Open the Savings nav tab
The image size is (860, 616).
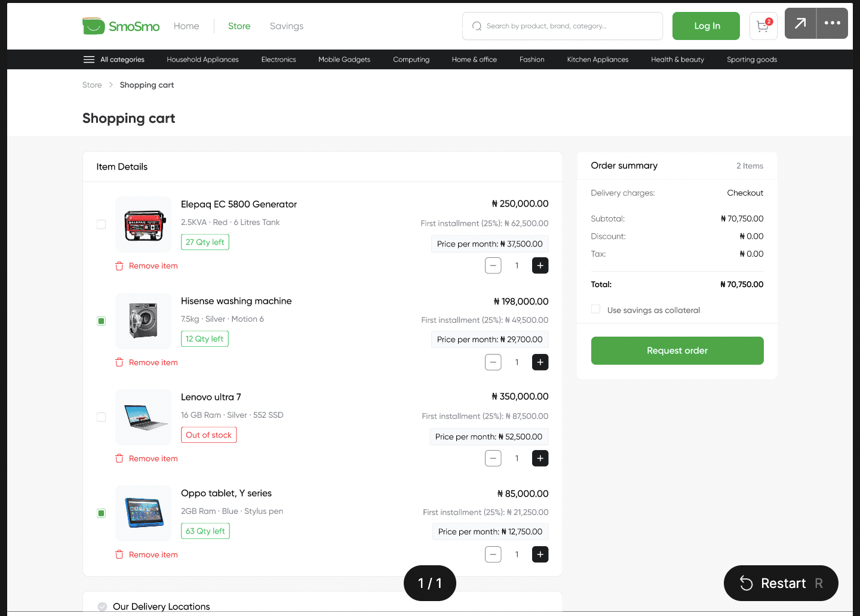[287, 26]
